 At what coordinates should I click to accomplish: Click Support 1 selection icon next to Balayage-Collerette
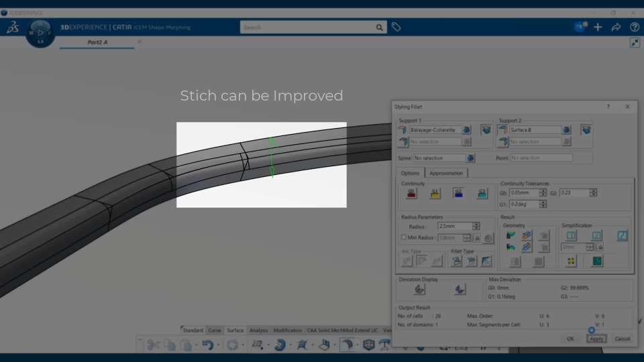click(x=467, y=129)
